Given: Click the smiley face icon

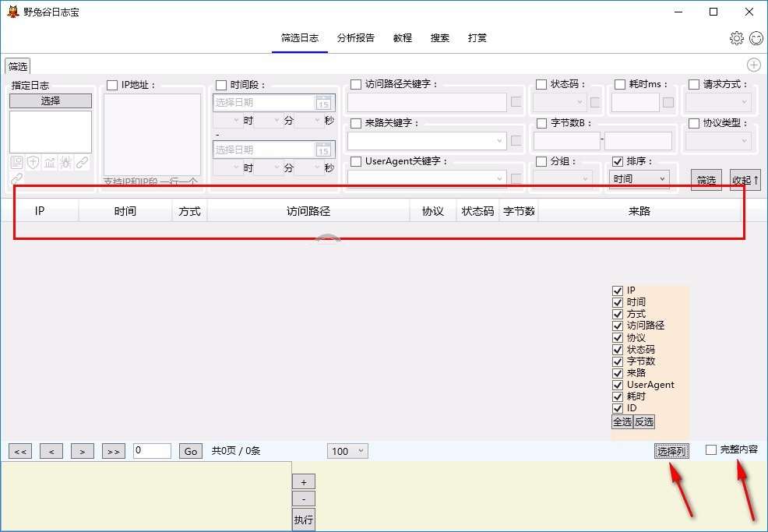Looking at the screenshot, I should (756, 38).
